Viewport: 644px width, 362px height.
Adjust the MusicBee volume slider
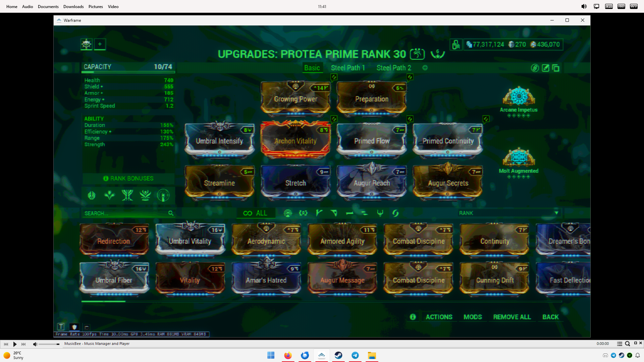(49, 344)
